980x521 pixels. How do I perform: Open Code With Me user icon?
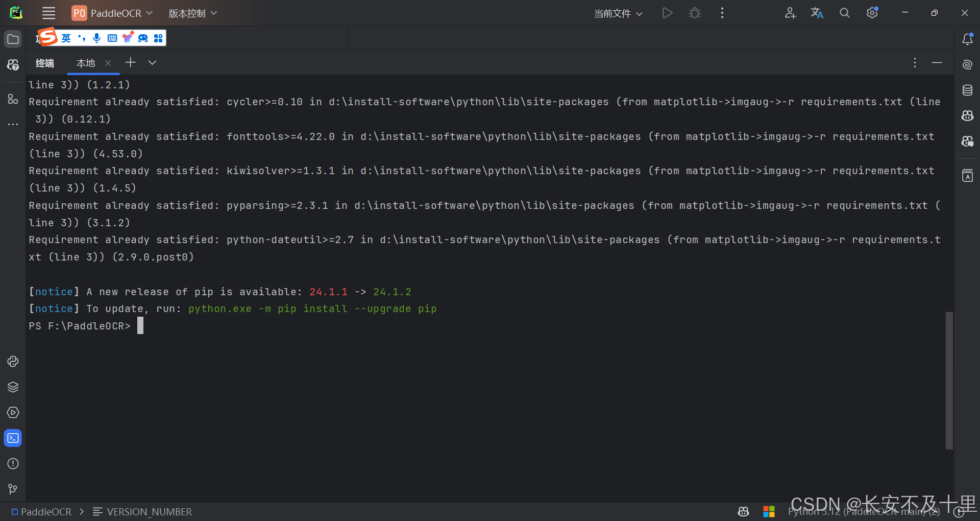(x=790, y=13)
